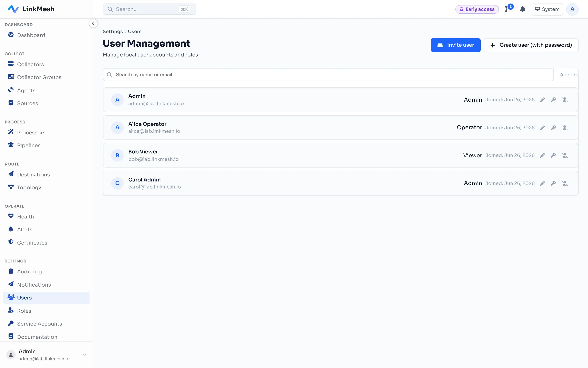588x368 pixels.
Task: Click the Carol Admin avatar C
Action: click(x=117, y=183)
